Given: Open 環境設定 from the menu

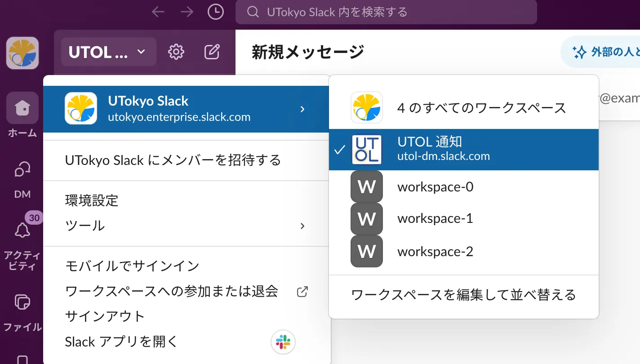Looking at the screenshot, I should 92,200.
